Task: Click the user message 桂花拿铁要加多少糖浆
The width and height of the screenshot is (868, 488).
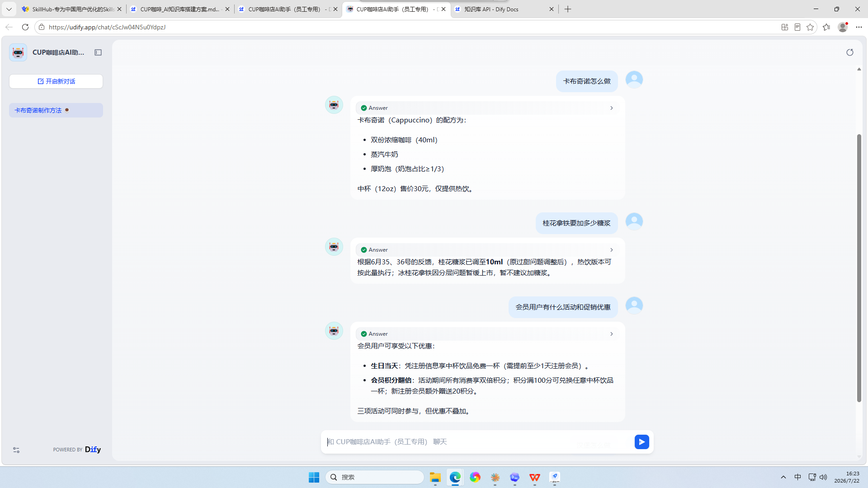Action: (577, 223)
